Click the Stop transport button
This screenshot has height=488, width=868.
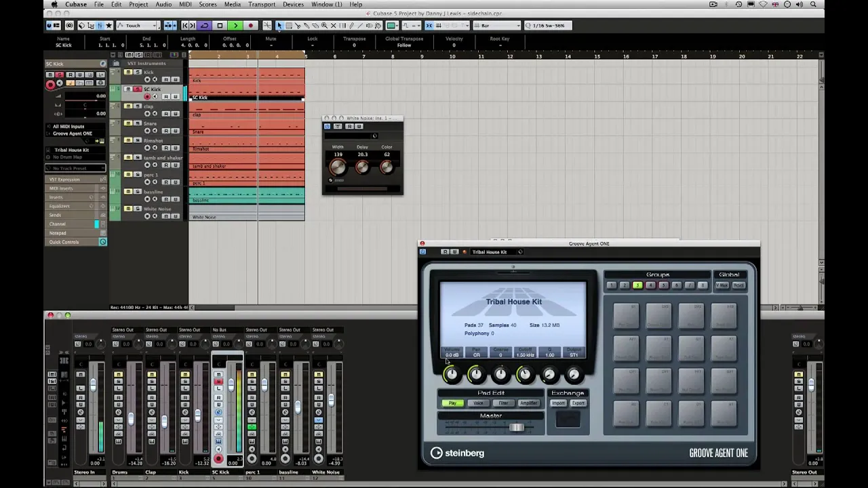(220, 26)
